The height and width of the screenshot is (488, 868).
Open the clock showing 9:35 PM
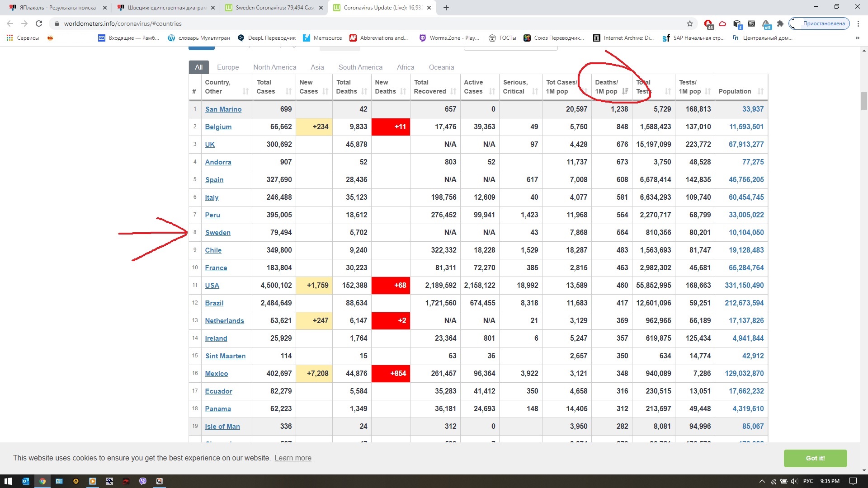[x=830, y=481]
